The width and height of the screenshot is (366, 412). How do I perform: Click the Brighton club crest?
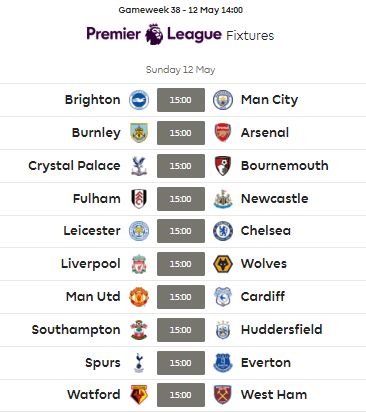139,100
